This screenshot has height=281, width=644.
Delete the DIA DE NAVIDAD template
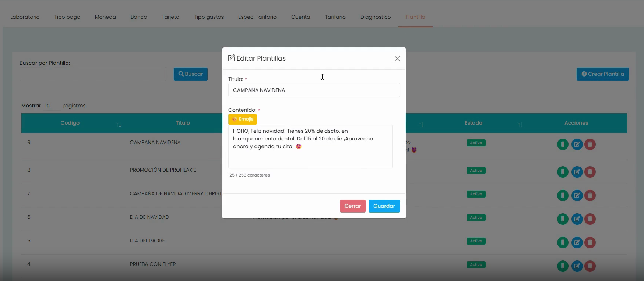(590, 219)
